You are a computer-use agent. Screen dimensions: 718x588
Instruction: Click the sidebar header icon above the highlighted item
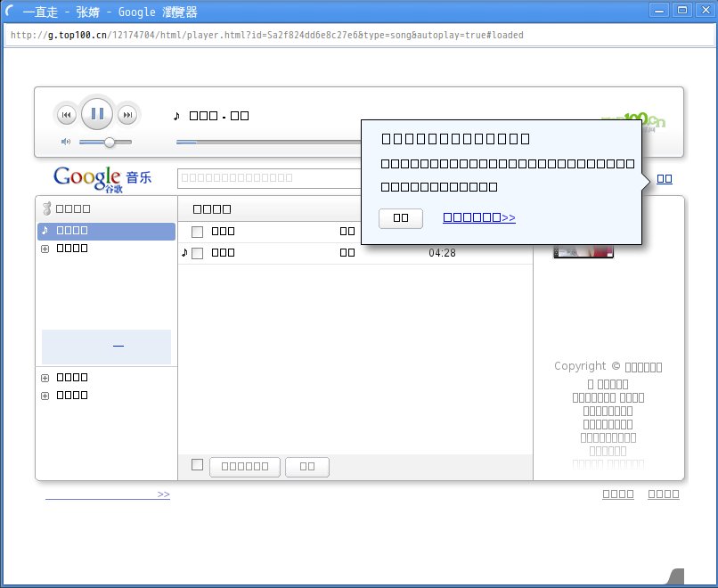point(46,208)
